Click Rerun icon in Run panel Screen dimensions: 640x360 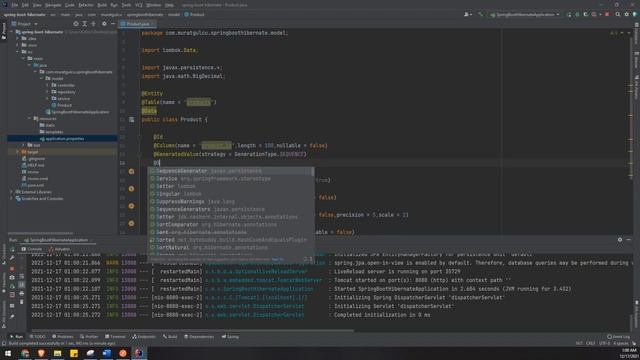click(x=12, y=249)
